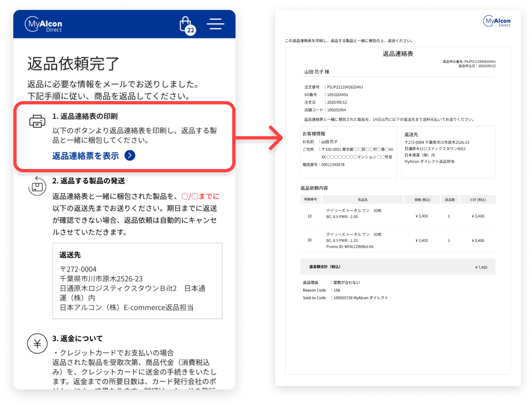Click the 返品依頼完了 page heading
This screenshot has width=532, height=406.
[x=73, y=64]
